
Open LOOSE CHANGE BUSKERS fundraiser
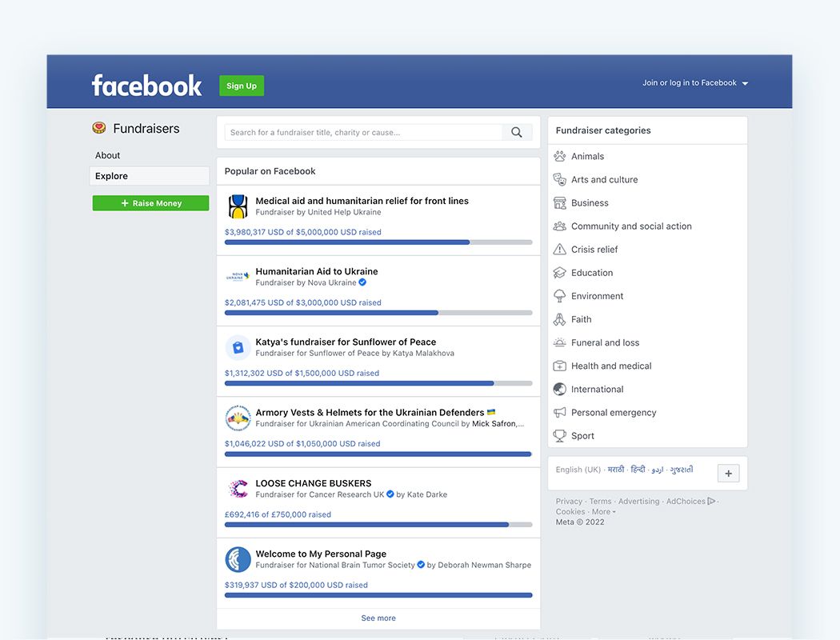coord(314,483)
